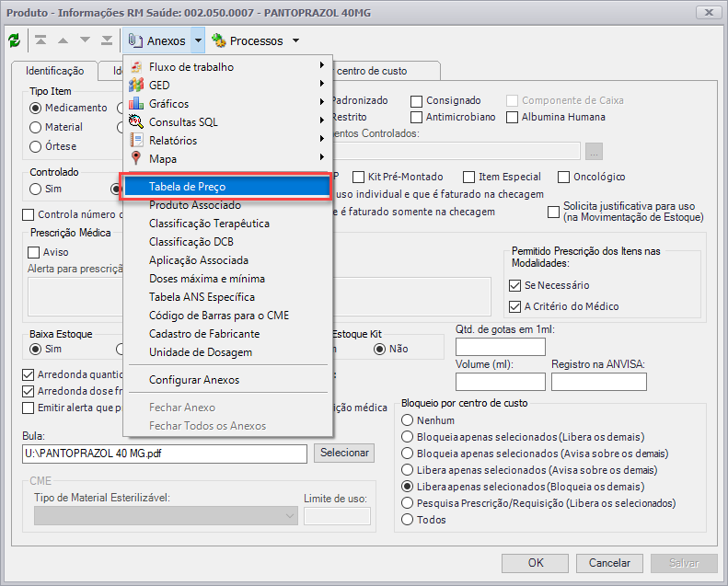Choose Classificação Terapêutica from menu
728x586 pixels.
pos(226,224)
